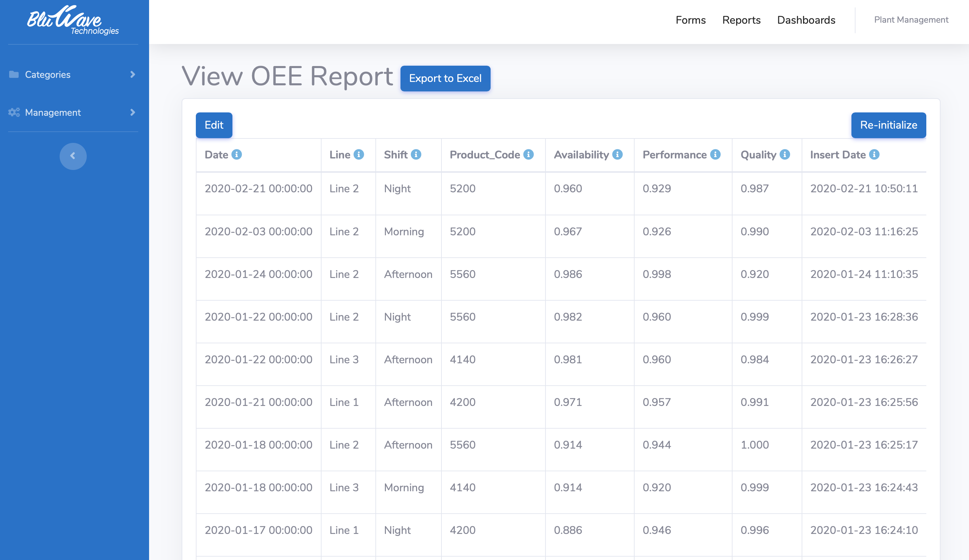Click the Edit button
Viewport: 969px width, 560px height.
[214, 125]
